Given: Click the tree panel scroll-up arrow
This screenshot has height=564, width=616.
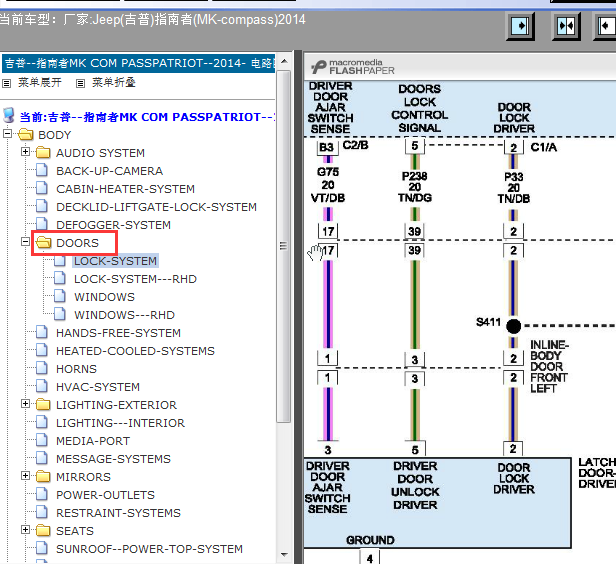Looking at the screenshot, I should coord(284,62).
